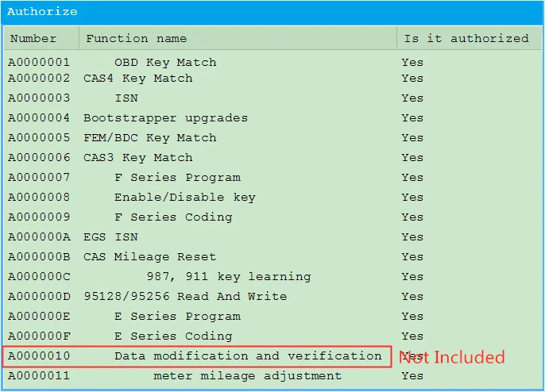The image size is (545, 392).
Task: Click the ISN function in row A0000003
Action: tap(126, 98)
